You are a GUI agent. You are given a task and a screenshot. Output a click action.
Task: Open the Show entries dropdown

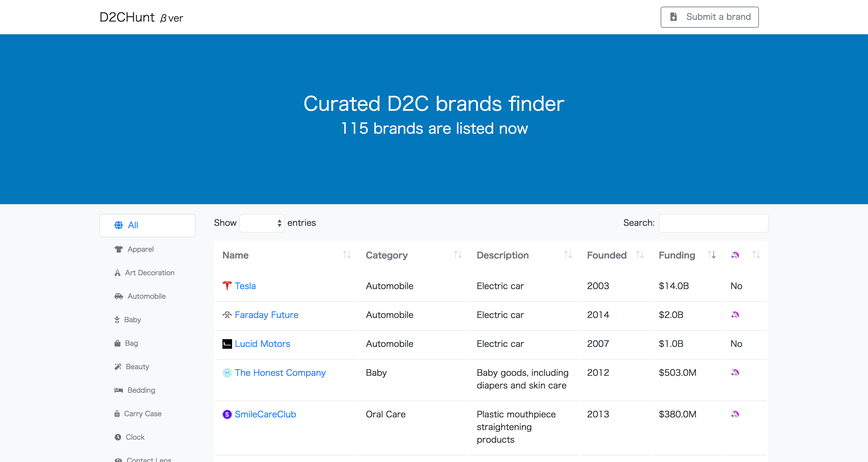point(262,223)
